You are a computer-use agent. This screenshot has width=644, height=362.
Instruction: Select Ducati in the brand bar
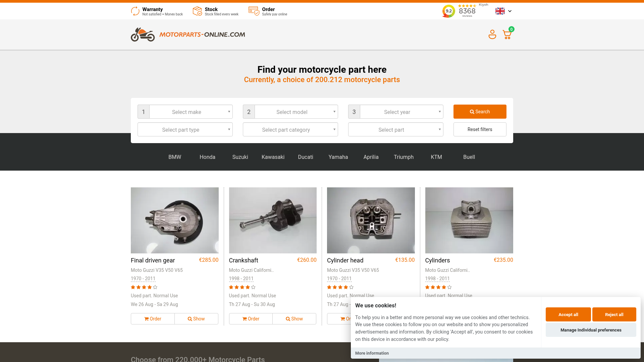point(306,157)
